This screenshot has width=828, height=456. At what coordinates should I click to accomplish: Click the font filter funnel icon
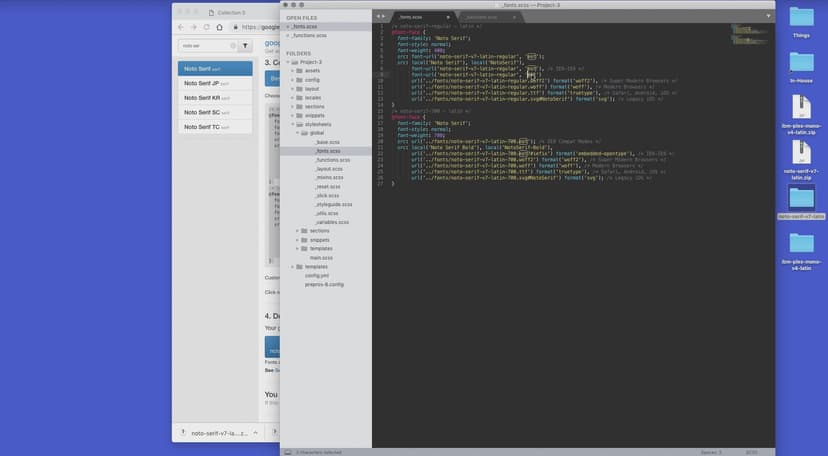245,46
